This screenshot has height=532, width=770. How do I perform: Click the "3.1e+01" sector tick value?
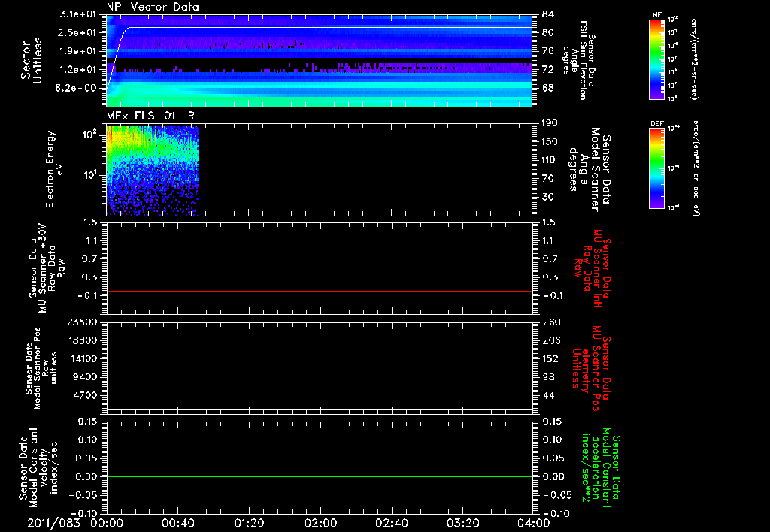80,14
